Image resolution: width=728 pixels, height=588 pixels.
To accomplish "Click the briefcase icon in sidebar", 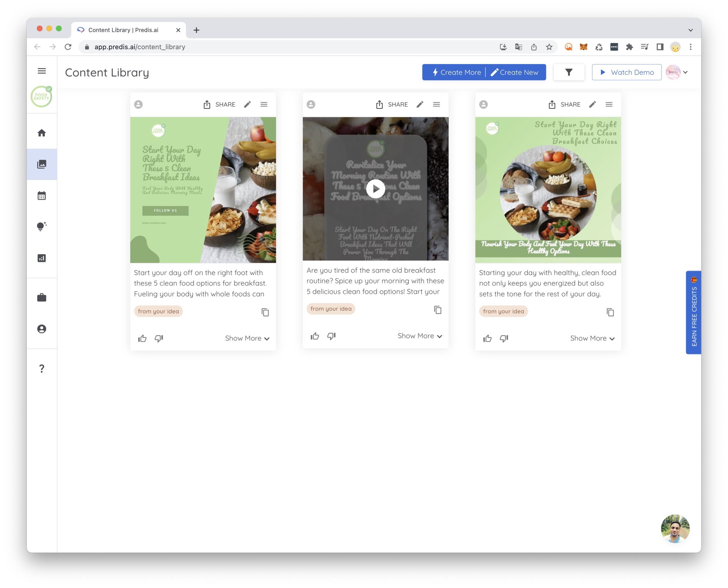I will pyautogui.click(x=42, y=297).
